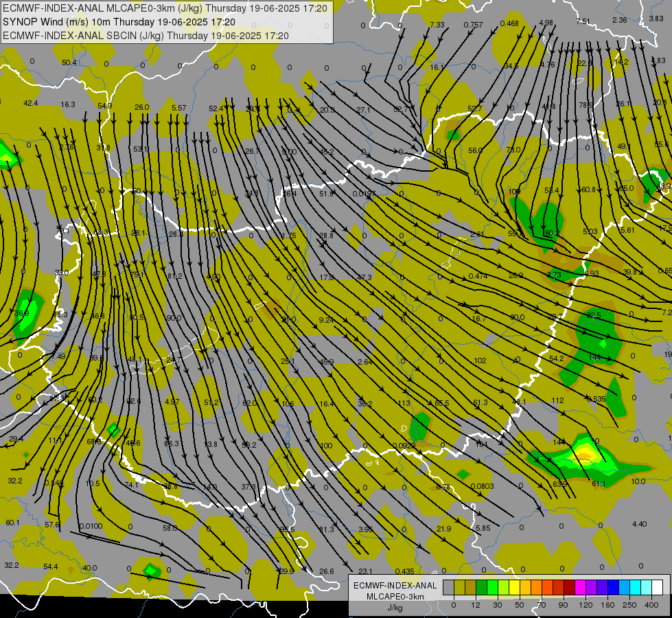The width and height of the screenshot is (672, 618).
Task: Click the value '9.24'
Action: click(326, 320)
